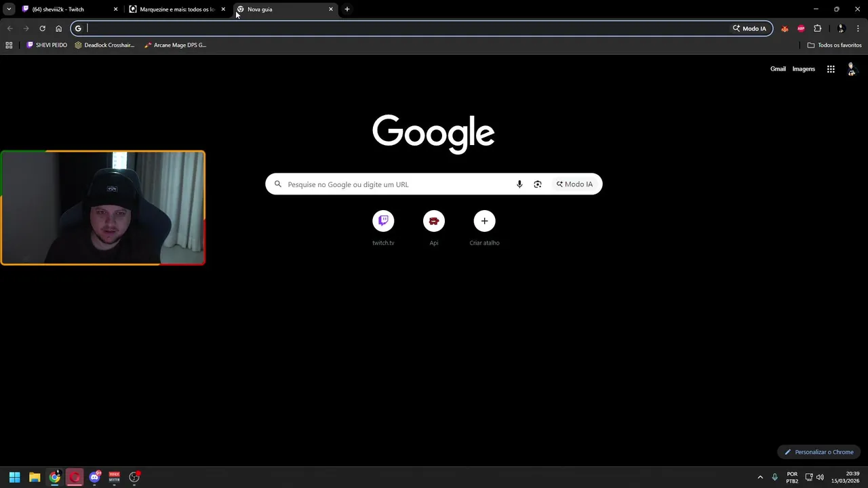Open OBS Studio from taskbar
This screenshot has height=488, width=868.
pos(134,477)
